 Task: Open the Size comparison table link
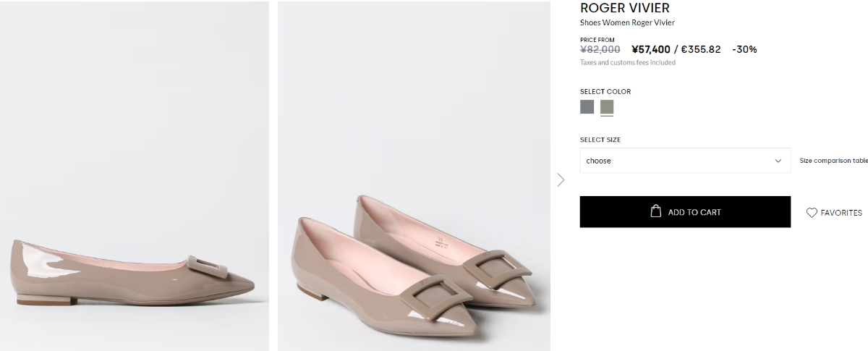[x=833, y=161]
